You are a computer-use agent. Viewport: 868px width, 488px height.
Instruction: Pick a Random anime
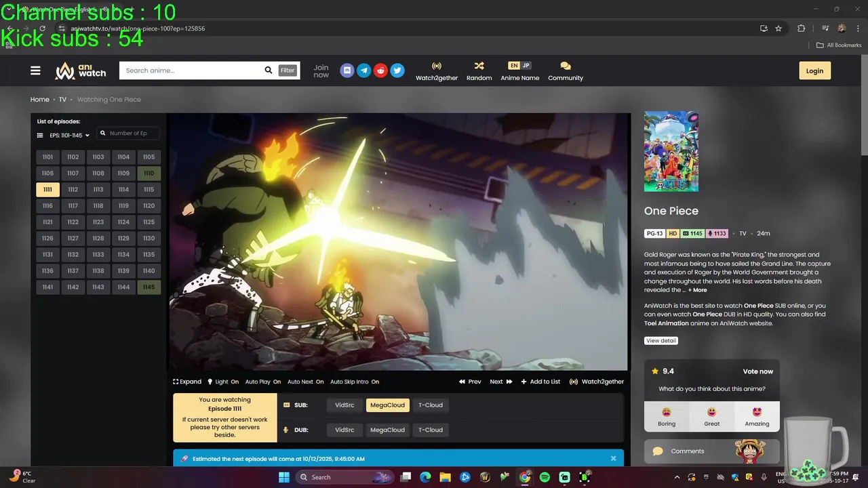point(479,71)
